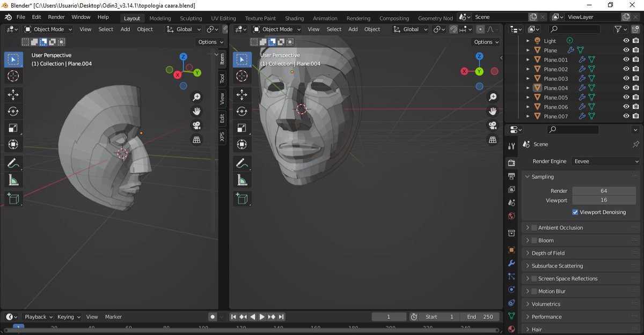This screenshot has width=644, height=335.
Task: Hide the Light object in viewport
Action: [x=626, y=41]
